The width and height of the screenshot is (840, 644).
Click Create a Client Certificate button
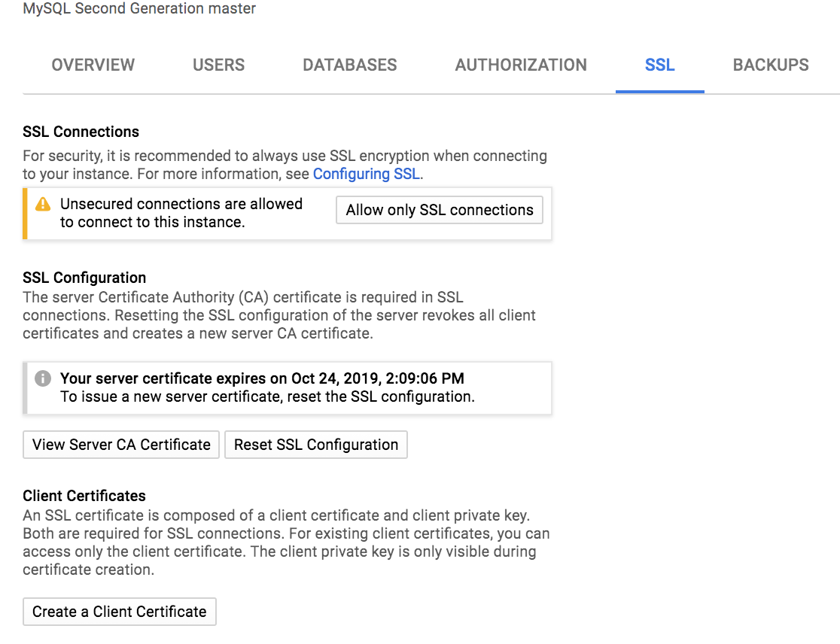click(x=120, y=612)
